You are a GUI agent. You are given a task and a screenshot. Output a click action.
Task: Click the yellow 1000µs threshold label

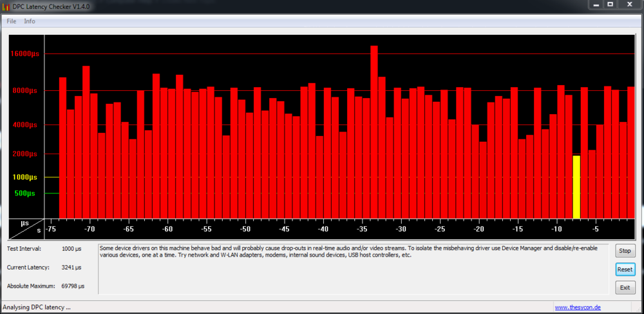(24, 177)
